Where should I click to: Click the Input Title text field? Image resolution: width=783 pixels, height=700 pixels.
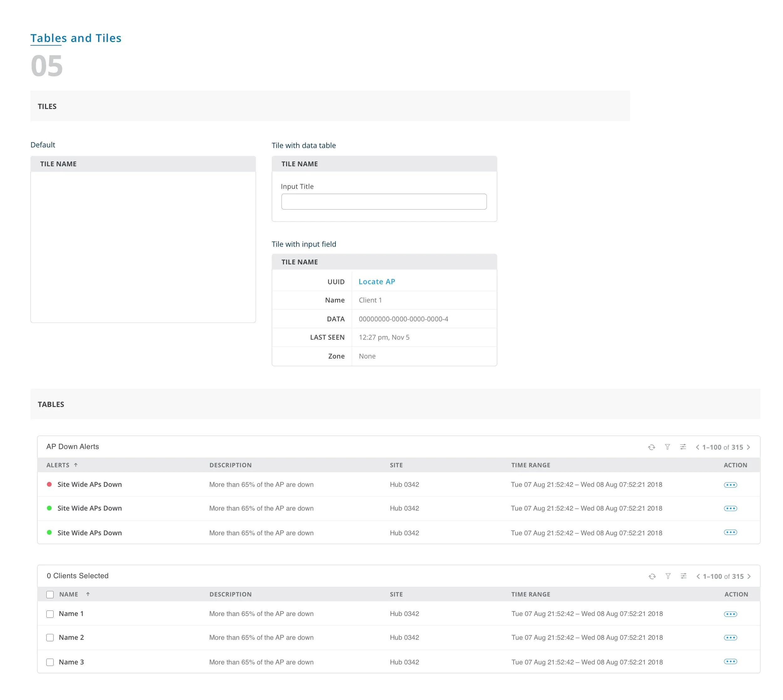pos(383,201)
